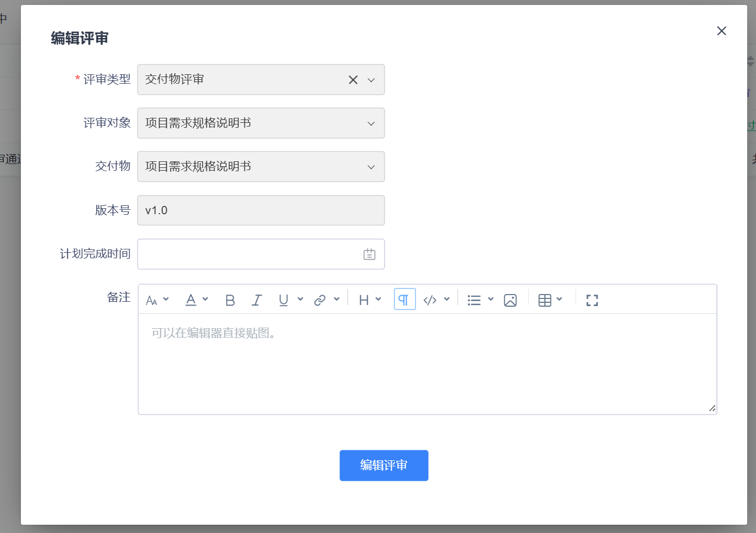Insert a hyperlink in the editor
This screenshot has height=533, width=756.
[320, 300]
